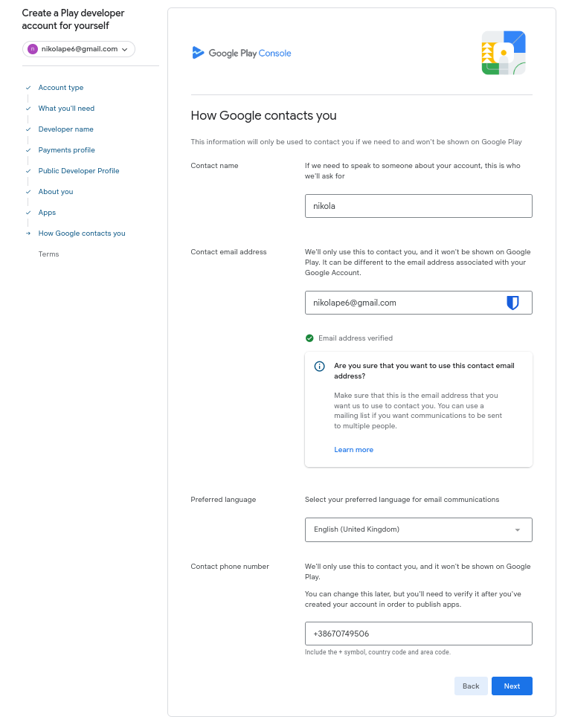Click the Bitwarden shield icon in email field
569x728 pixels.
pyautogui.click(x=512, y=303)
